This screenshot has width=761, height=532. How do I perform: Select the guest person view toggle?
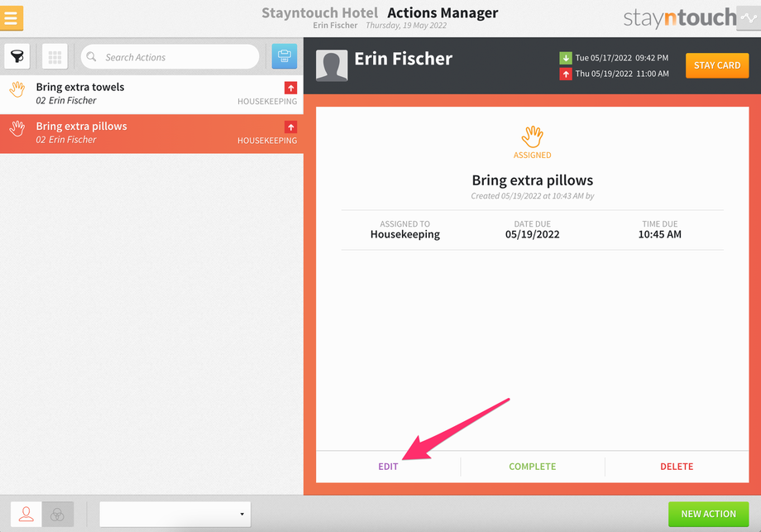click(26, 514)
